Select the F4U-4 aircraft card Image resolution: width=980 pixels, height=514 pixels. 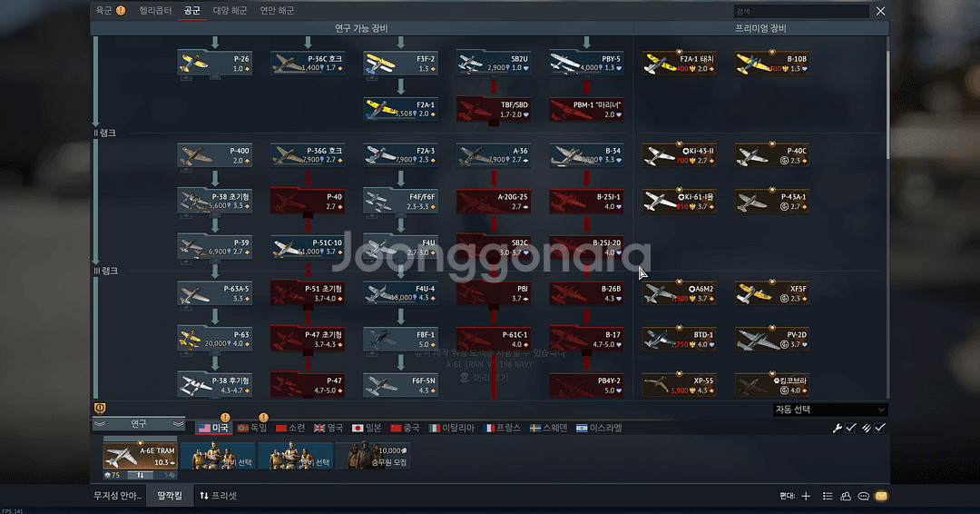tap(401, 293)
